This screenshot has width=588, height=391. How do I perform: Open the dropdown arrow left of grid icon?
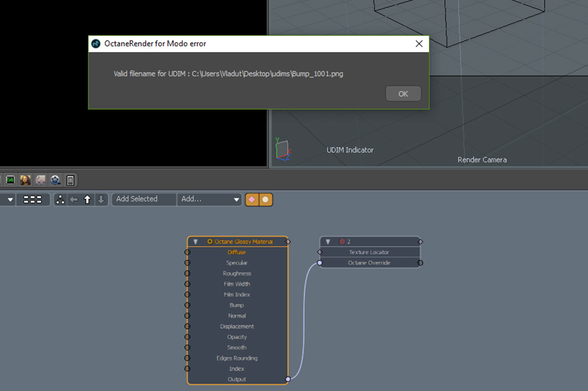click(10, 200)
